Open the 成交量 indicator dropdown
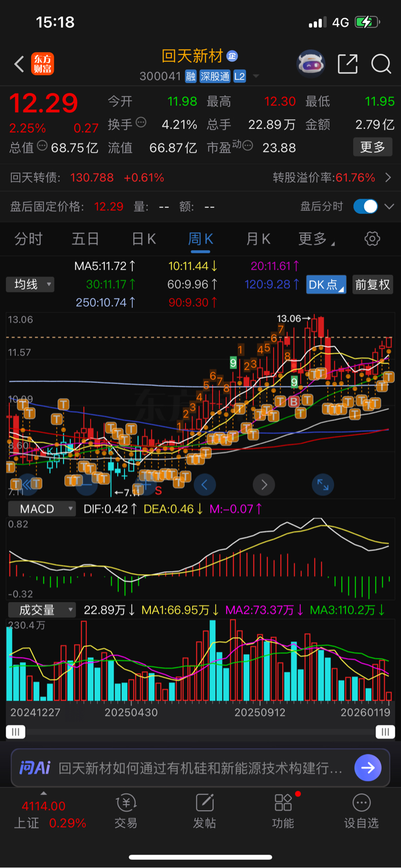 coord(42,610)
